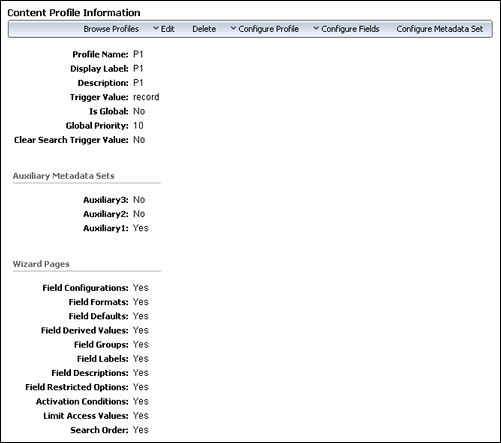Image resolution: width=501 pixels, height=443 pixels.
Task: Click the Is Global value 'No'
Action: [x=139, y=111]
